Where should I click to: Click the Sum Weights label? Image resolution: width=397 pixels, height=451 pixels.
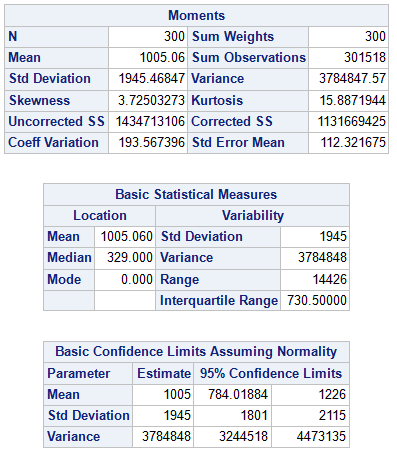(x=233, y=36)
